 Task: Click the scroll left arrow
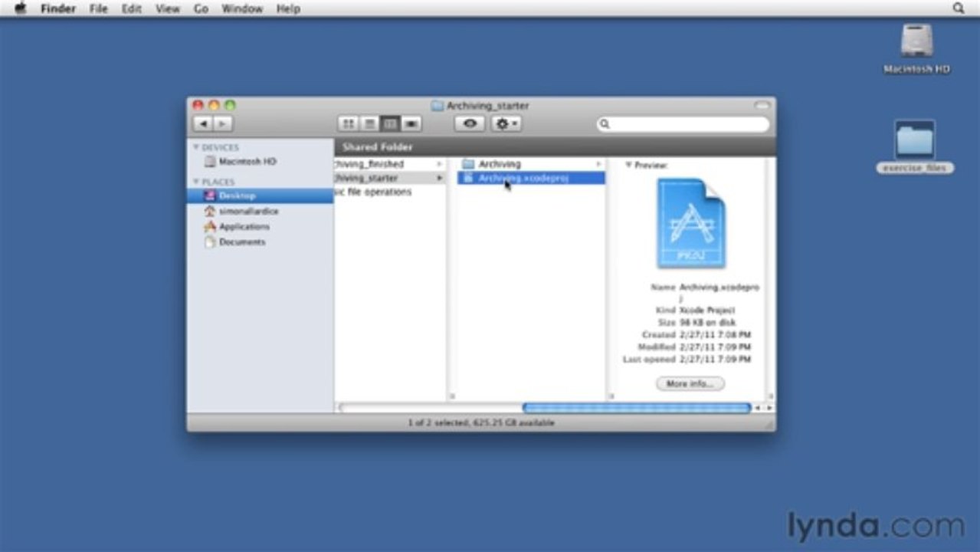[x=757, y=408]
